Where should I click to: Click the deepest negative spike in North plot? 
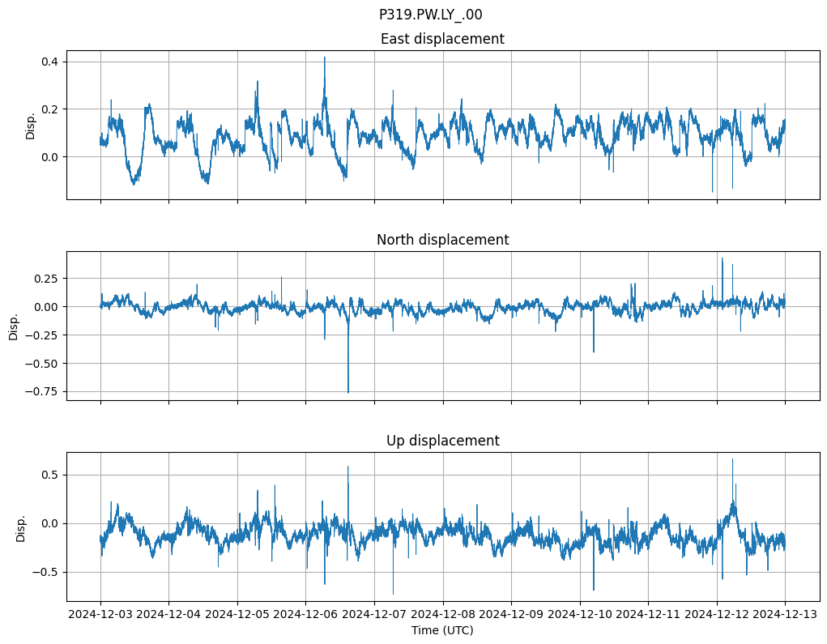point(348,391)
